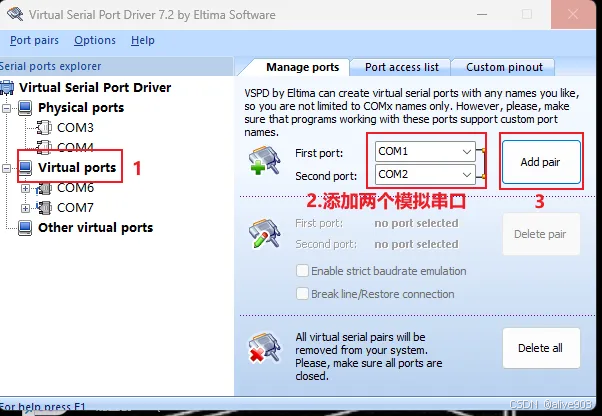Enable strict baudrate emulation checkbox
The width and height of the screenshot is (602, 416).
coord(302,271)
